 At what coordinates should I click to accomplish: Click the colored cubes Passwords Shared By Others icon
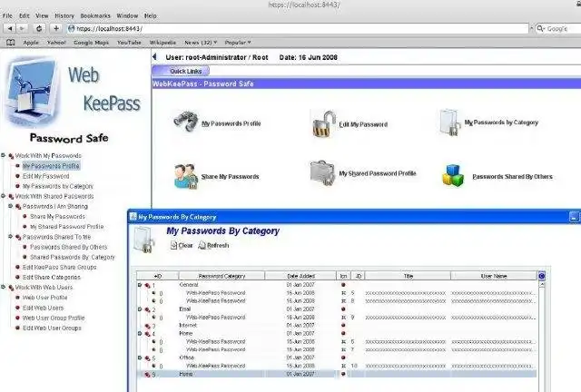tap(453, 176)
